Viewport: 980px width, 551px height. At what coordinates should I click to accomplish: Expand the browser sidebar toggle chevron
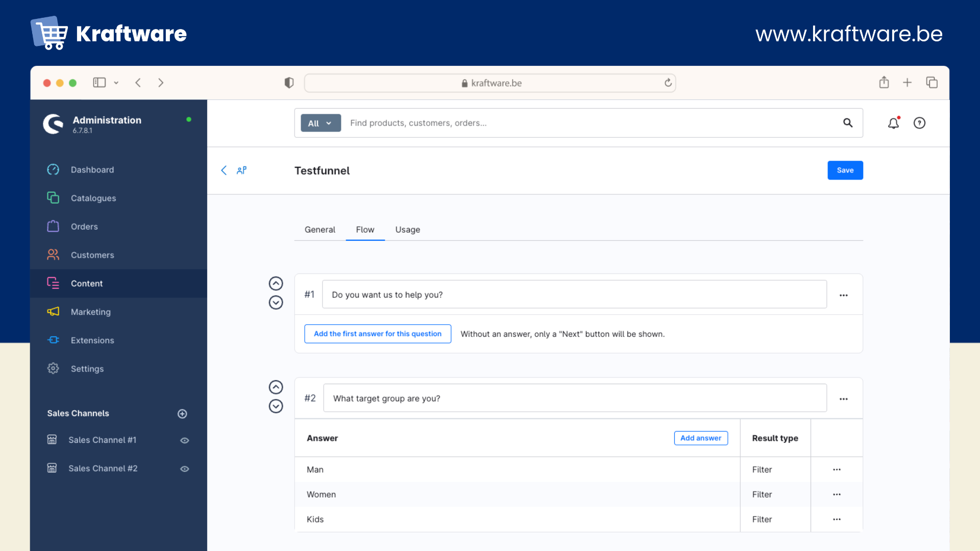[x=116, y=83]
